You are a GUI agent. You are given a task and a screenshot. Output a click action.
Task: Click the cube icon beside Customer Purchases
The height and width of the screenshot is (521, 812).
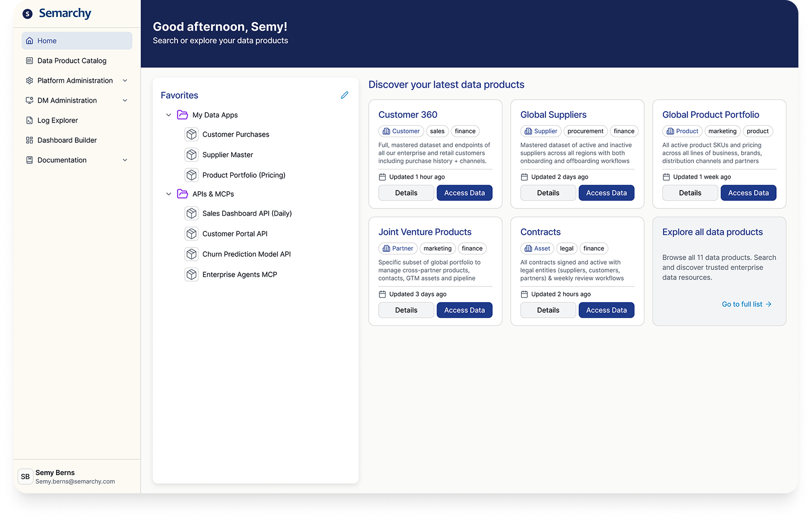point(192,134)
